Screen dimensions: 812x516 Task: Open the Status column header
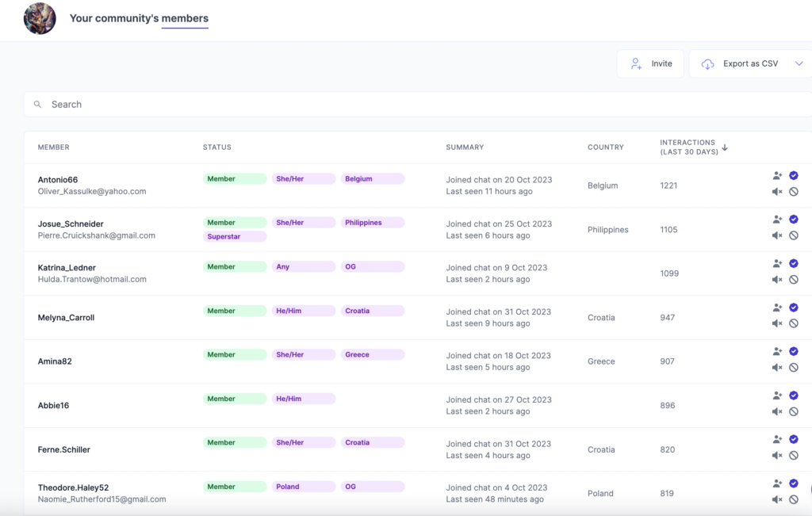coord(216,147)
